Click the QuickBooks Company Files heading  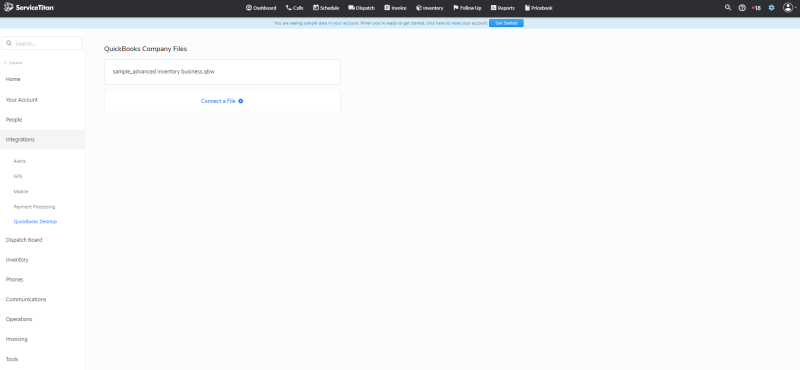(x=145, y=49)
